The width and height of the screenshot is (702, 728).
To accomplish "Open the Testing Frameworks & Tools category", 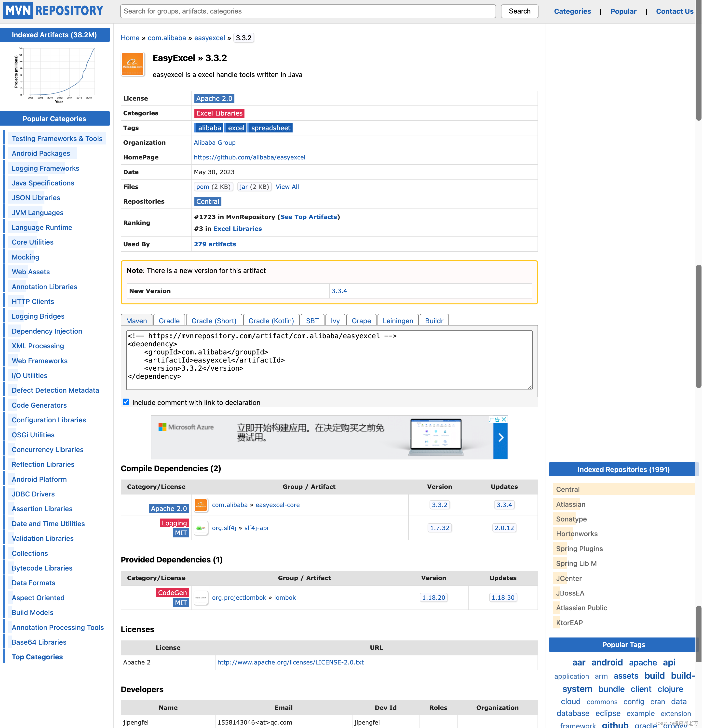I will (x=57, y=138).
